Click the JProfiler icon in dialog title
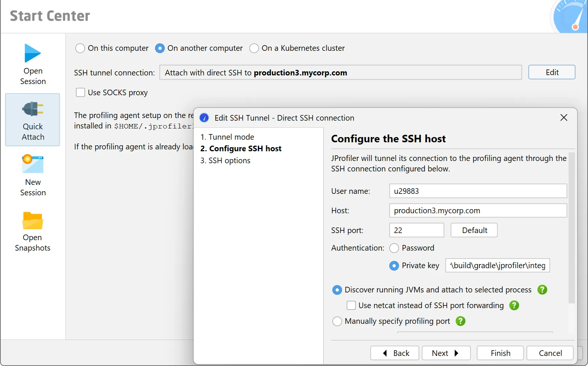 tap(204, 118)
